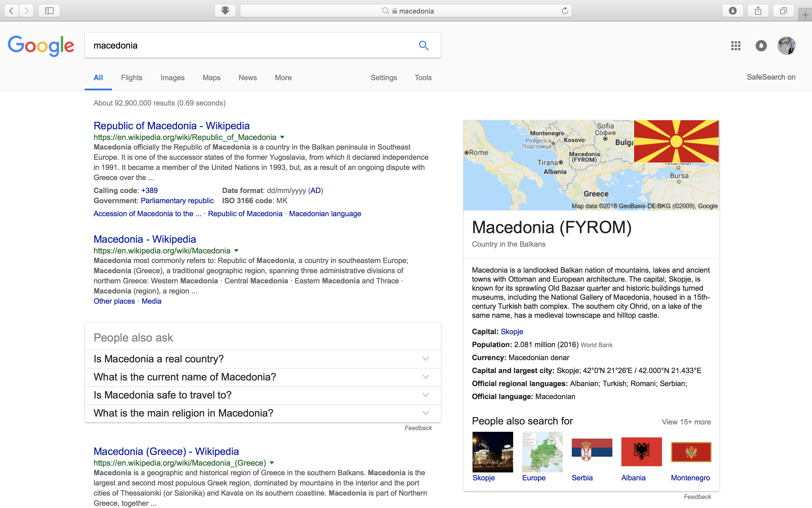
Task: Expand 'What is the main religion in Macedonia?'
Action: click(263, 413)
